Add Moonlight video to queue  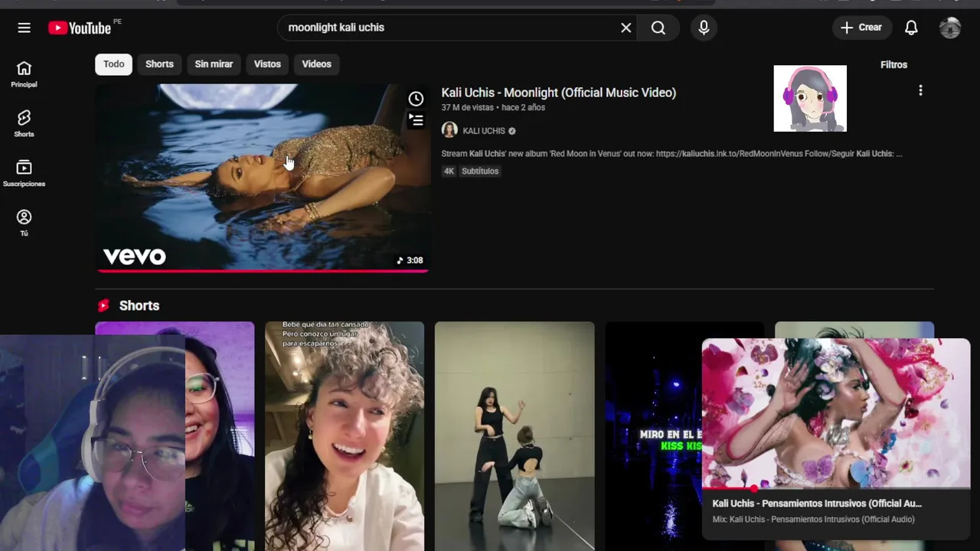(x=416, y=120)
